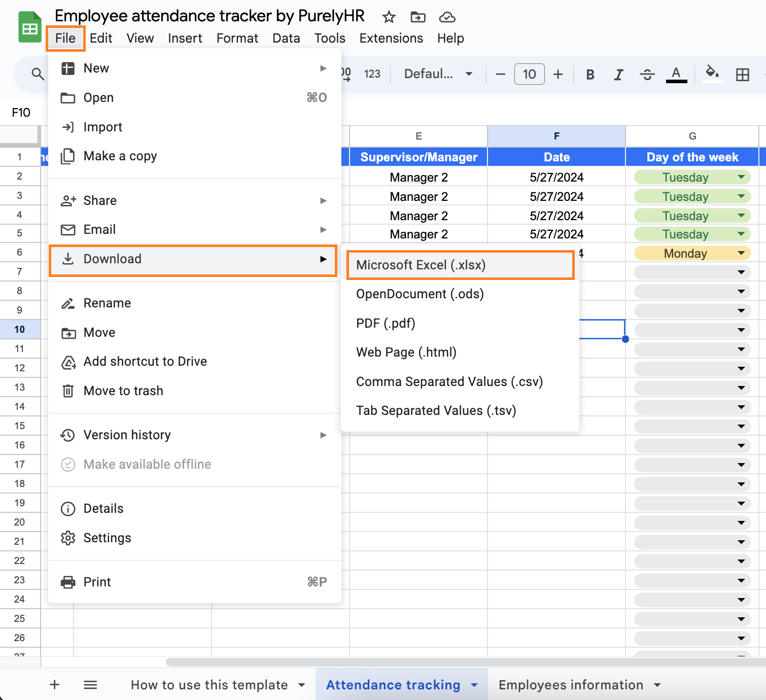Select column G header
This screenshot has height=700, width=766.
[x=692, y=136]
